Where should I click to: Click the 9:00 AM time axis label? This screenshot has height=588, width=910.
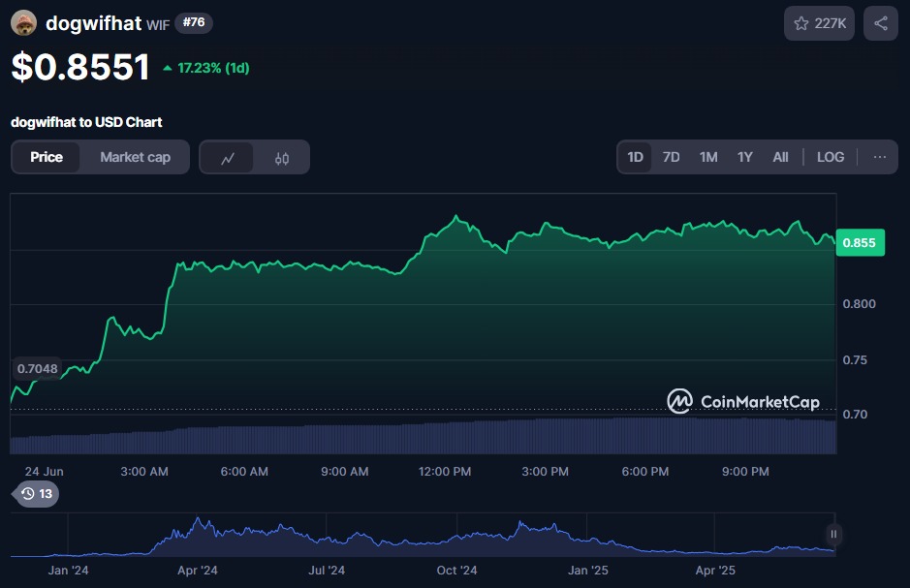[x=345, y=472]
